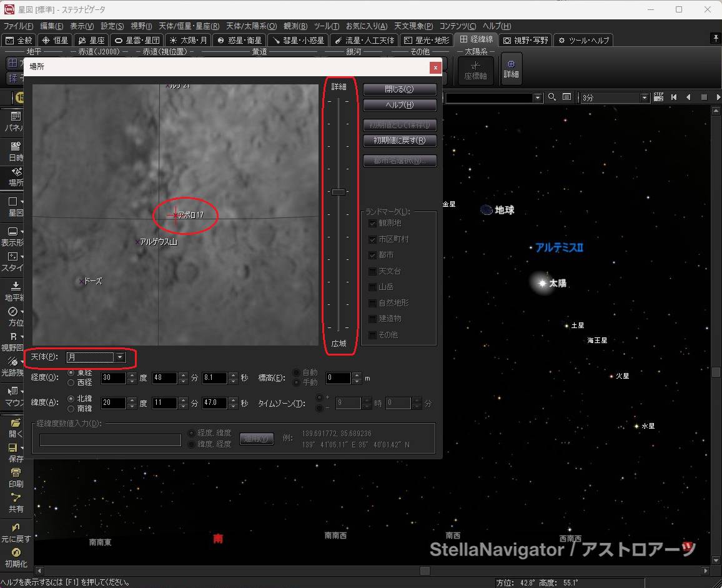Viewport: 722px width, 588px height.
Task: Click the 座標軸 coordinate axis icon
Action: point(475,68)
